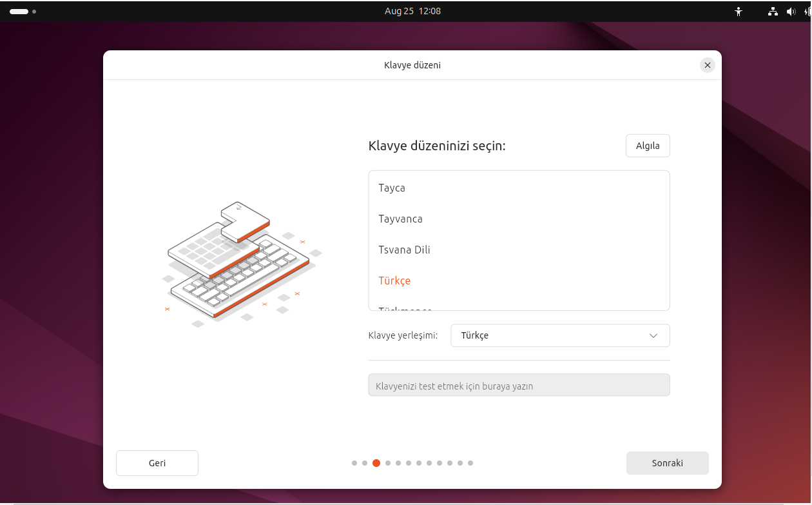
Task: Click the keyboard illustration image
Action: tap(241, 265)
